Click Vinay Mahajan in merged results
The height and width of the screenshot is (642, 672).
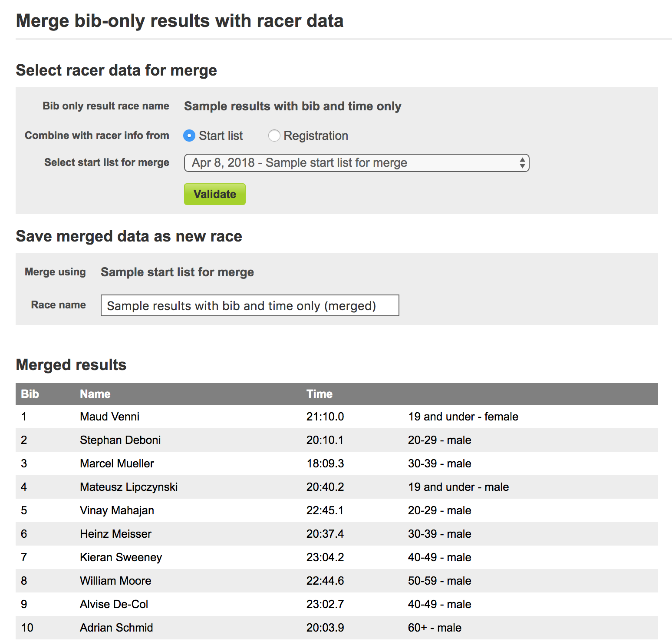click(117, 510)
